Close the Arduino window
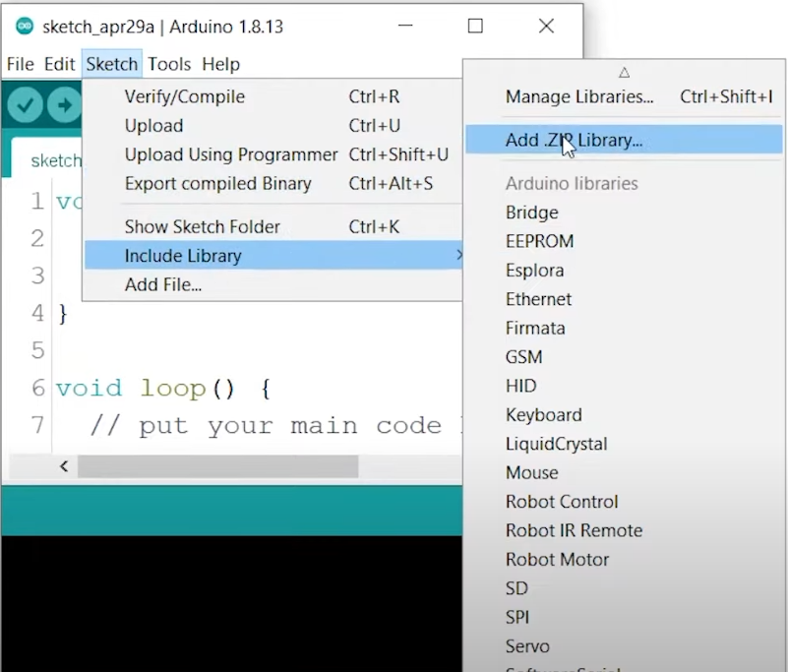 point(546,26)
